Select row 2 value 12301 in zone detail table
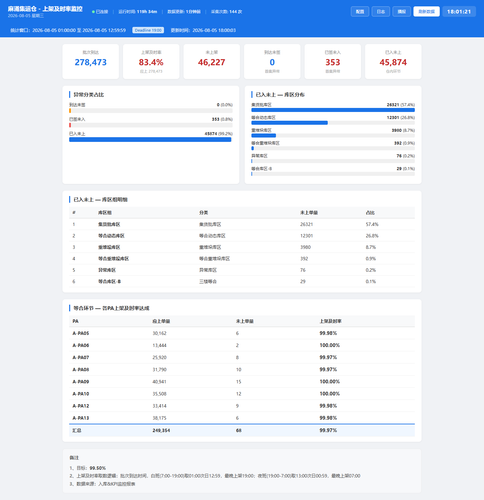 [306, 236]
